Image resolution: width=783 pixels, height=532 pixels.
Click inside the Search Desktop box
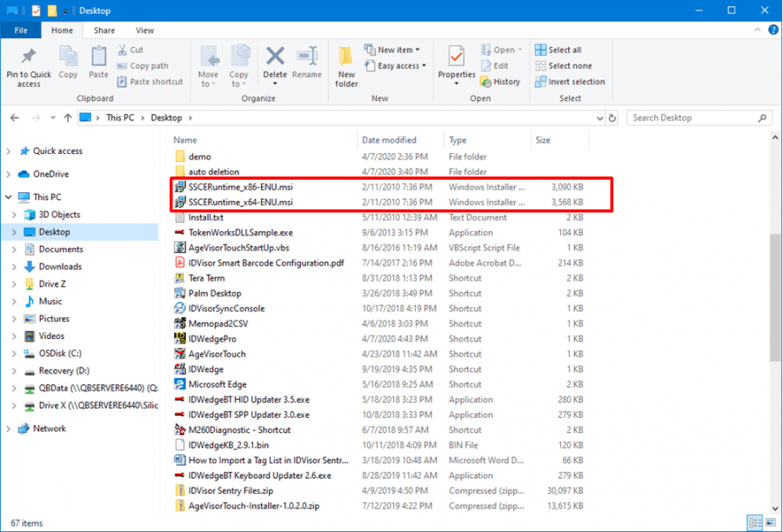[696, 117]
